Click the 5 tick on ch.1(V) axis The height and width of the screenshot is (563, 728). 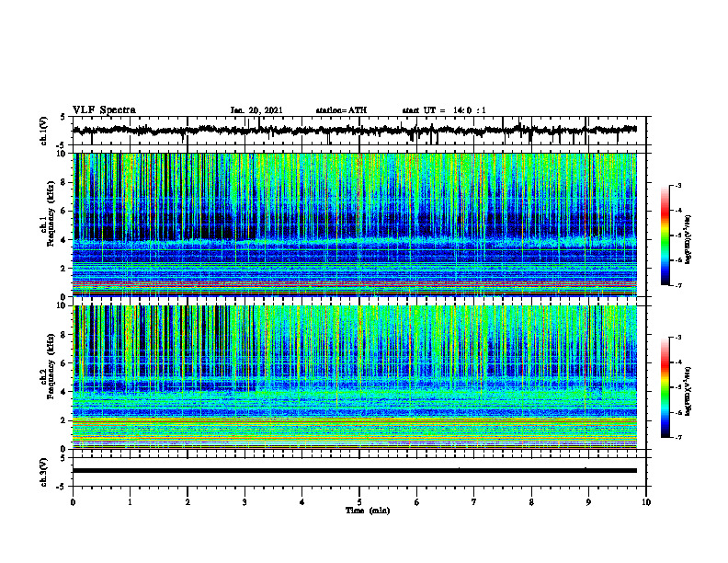(x=63, y=118)
